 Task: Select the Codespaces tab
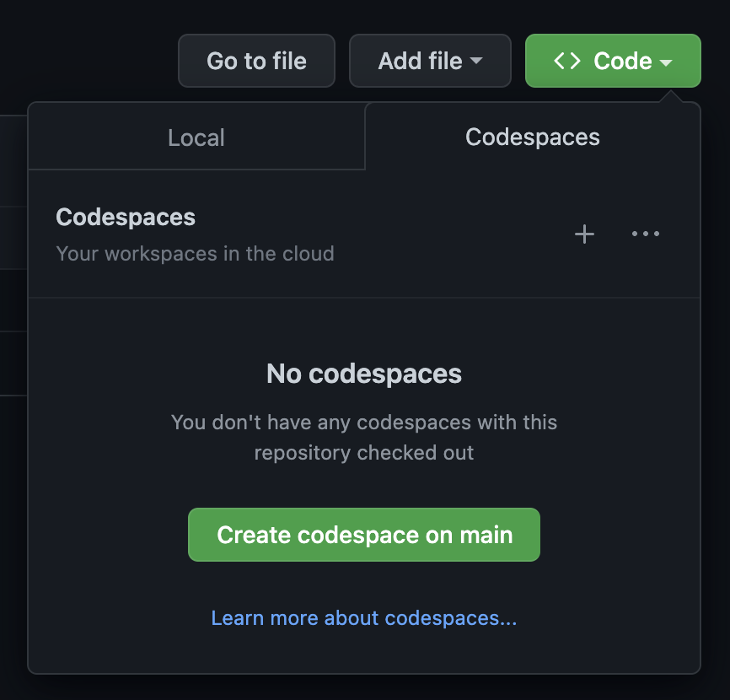(x=532, y=137)
